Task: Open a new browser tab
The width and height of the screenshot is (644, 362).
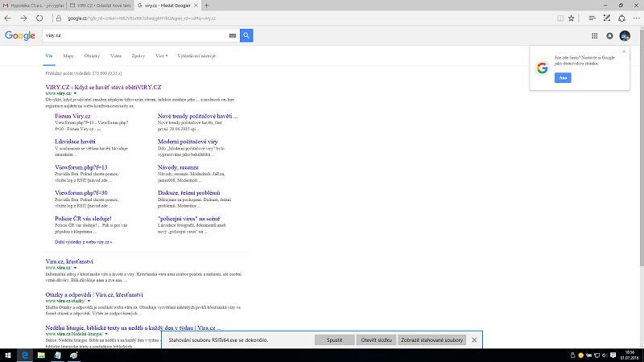Action: tap(207, 6)
